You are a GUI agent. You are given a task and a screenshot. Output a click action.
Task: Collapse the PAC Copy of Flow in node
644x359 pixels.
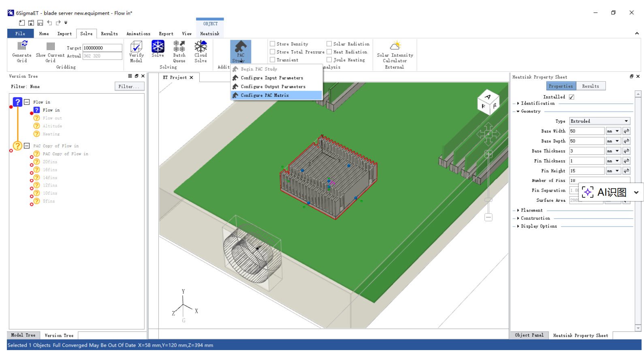[27, 146]
